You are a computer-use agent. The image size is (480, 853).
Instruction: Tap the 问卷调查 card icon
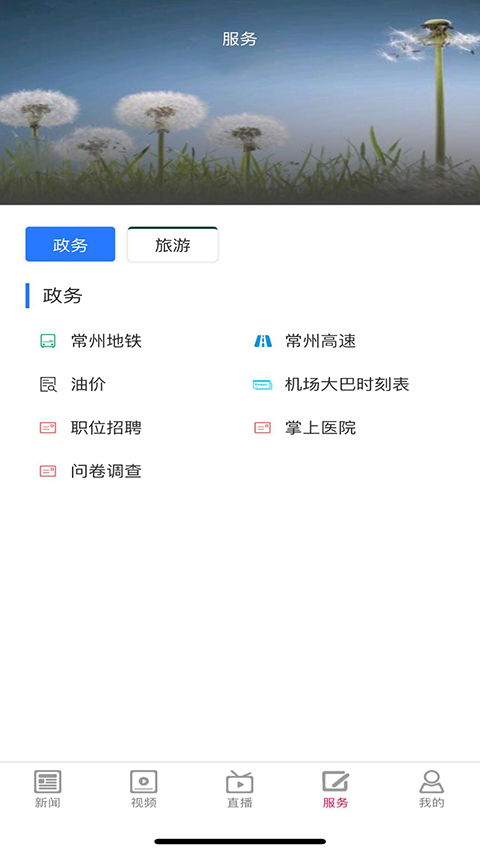click(x=48, y=471)
